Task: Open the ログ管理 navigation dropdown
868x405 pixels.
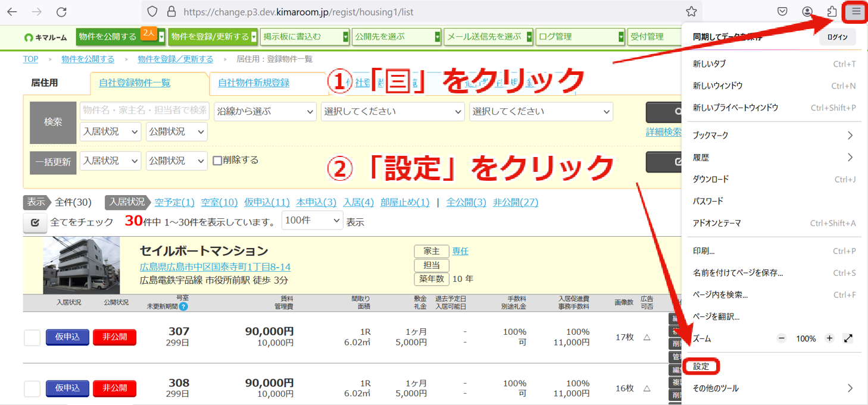Action: pos(580,37)
